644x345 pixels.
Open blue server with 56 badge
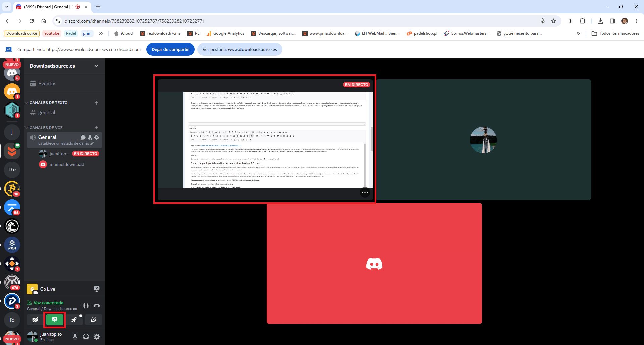(x=12, y=207)
